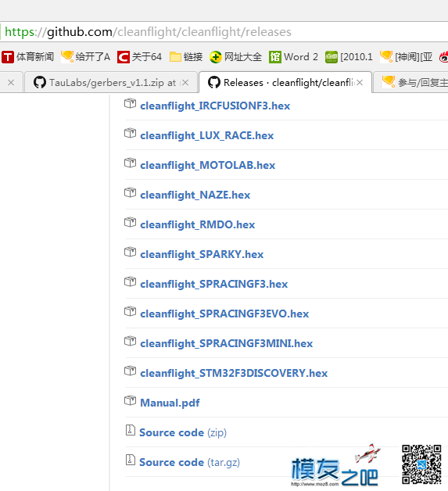The width and height of the screenshot is (448, 491).
Task: Open the 网址大全 bookmark with the green plus icon
Action: [235, 57]
